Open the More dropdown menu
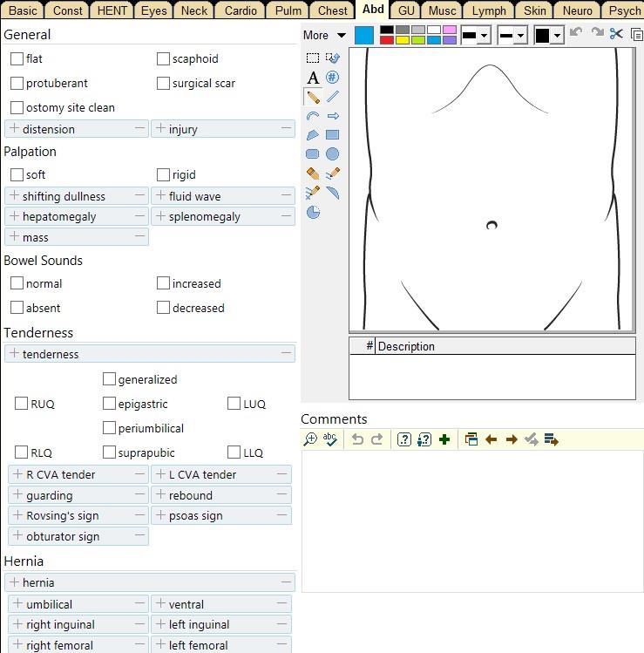644x653 pixels. [x=324, y=35]
